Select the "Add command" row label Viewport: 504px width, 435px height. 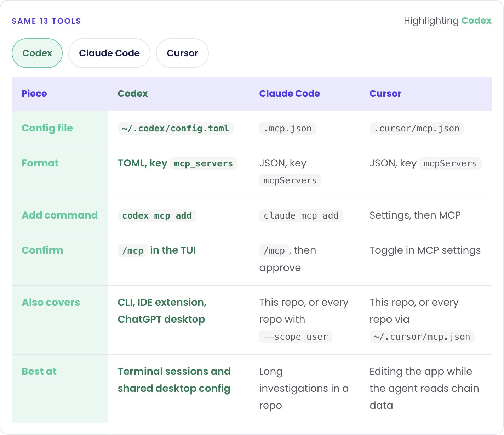(60, 215)
